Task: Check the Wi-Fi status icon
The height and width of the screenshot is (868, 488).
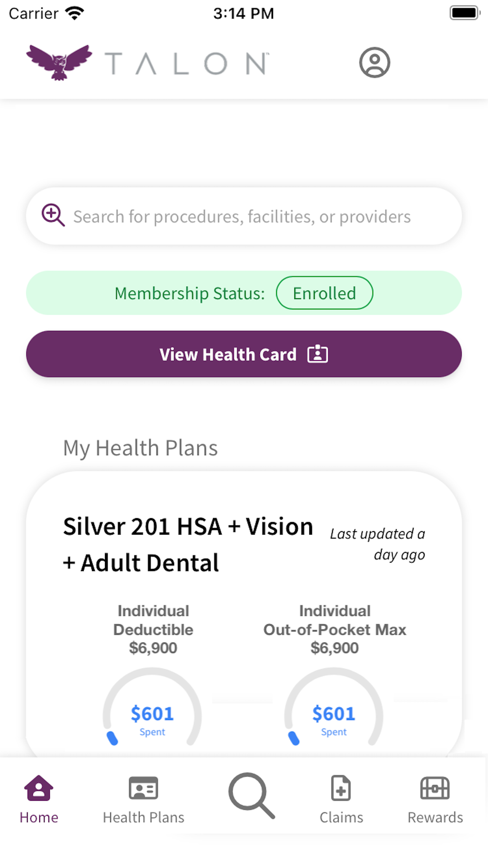Action: pyautogui.click(x=75, y=13)
